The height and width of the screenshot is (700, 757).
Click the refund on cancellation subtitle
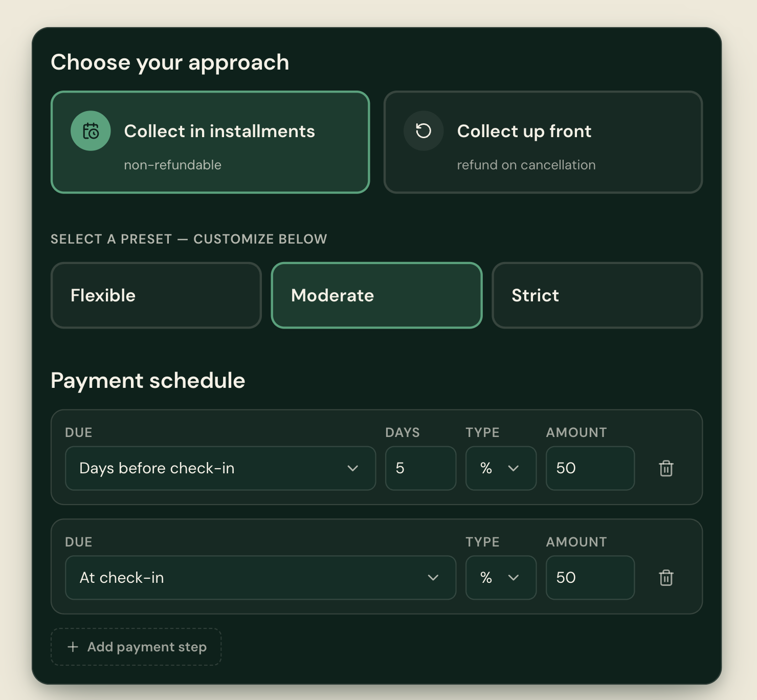[526, 165]
